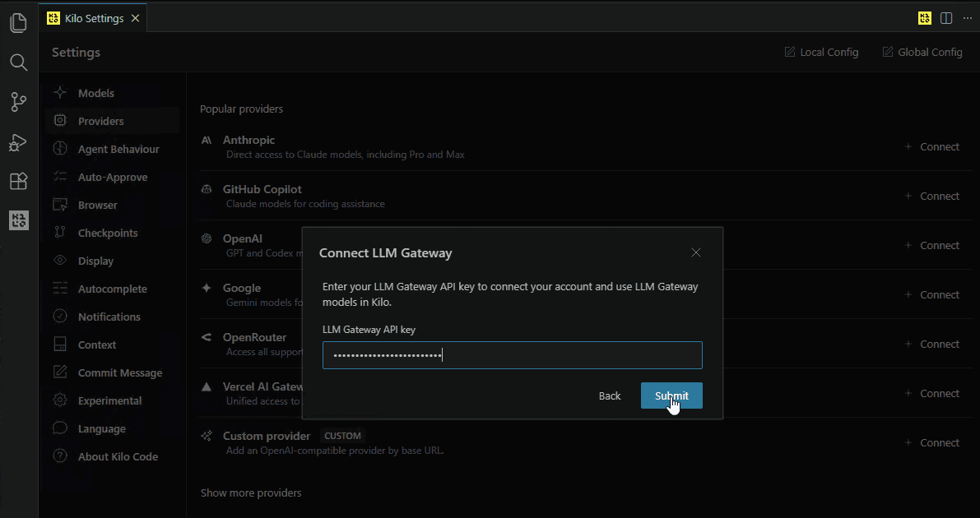The image size is (980, 518).
Task: Open Commit Message settings
Action: (x=112, y=373)
